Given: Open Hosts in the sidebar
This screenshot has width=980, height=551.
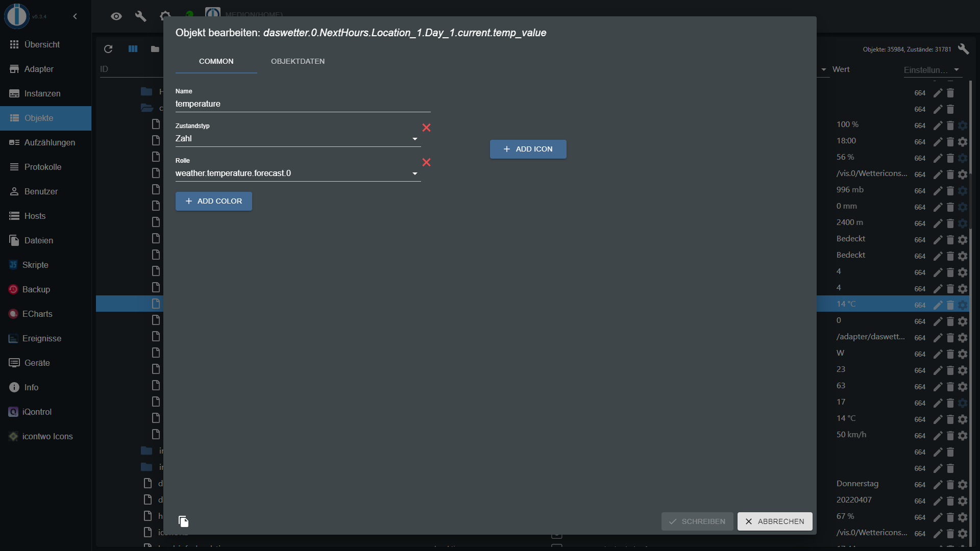Looking at the screenshot, I should 45,216.
